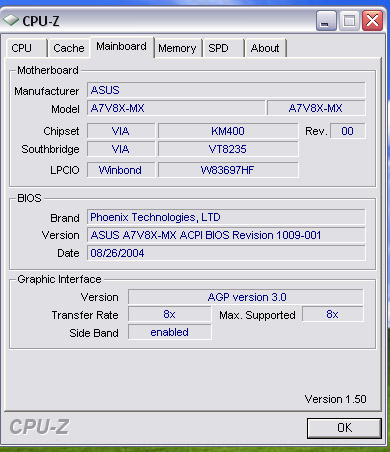The image size is (390, 452).
Task: Close the CPU-Z window
Action: tap(372, 21)
